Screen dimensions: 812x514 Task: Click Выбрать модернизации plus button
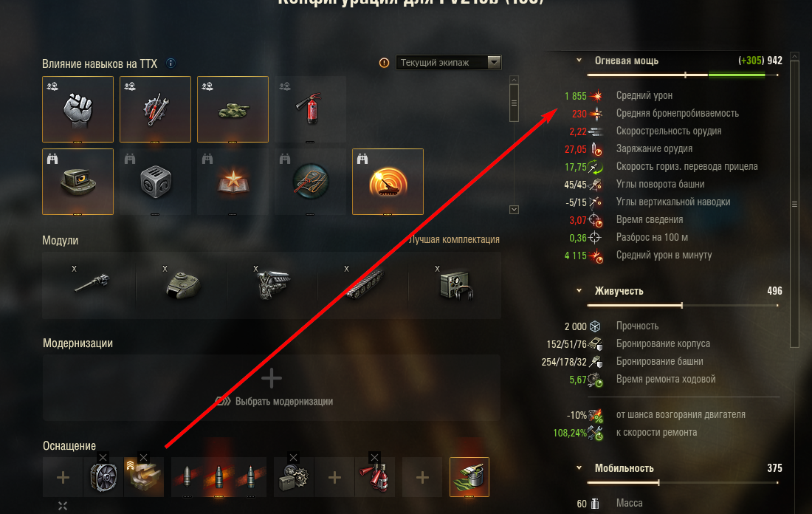point(272,379)
